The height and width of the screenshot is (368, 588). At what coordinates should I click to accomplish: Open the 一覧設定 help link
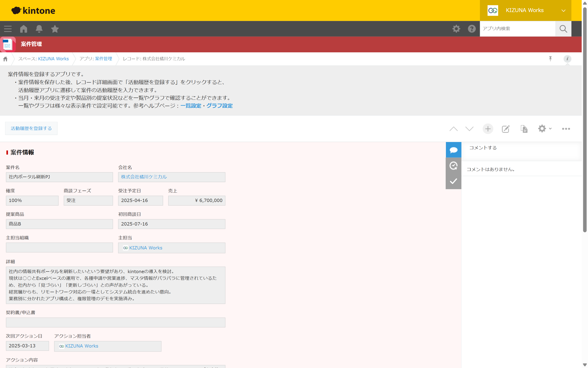(191, 106)
